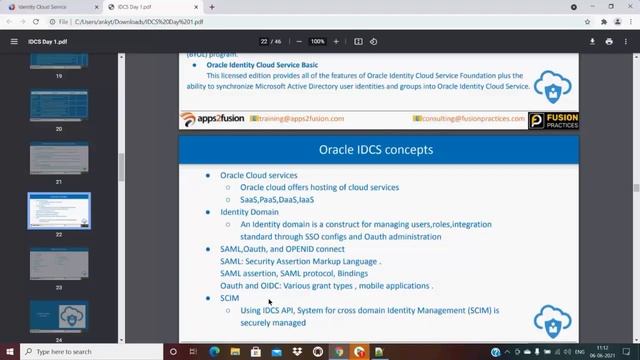Download the PDF file

592,42
